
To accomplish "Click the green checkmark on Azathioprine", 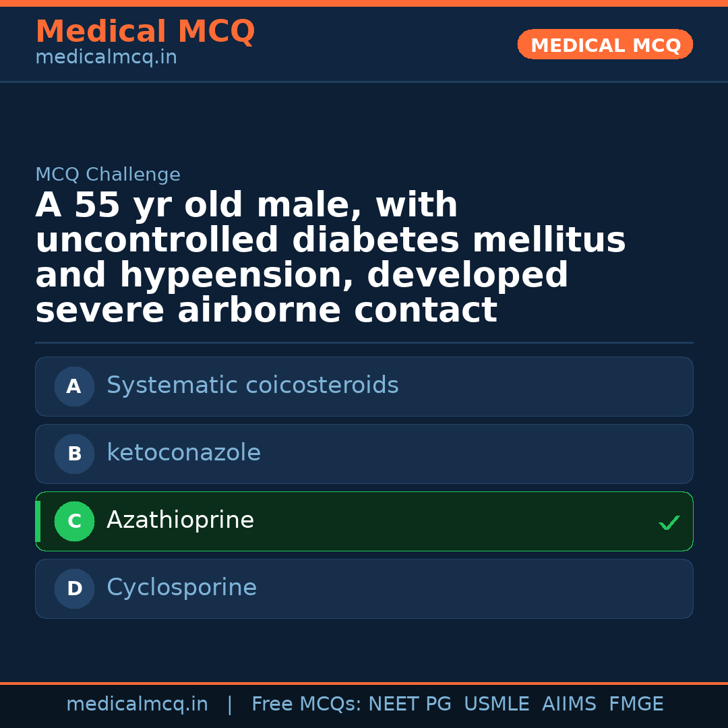I will click(669, 522).
